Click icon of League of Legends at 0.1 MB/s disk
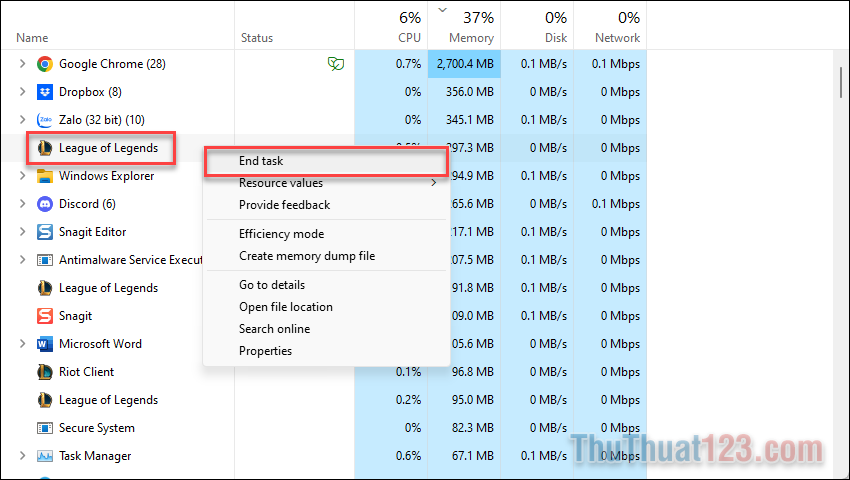 pyautogui.click(x=45, y=288)
